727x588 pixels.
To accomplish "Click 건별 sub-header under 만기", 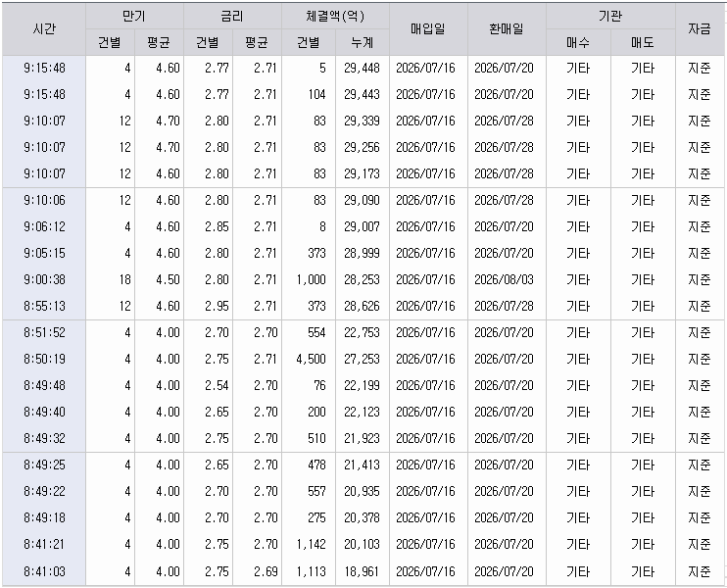I will coord(110,43).
